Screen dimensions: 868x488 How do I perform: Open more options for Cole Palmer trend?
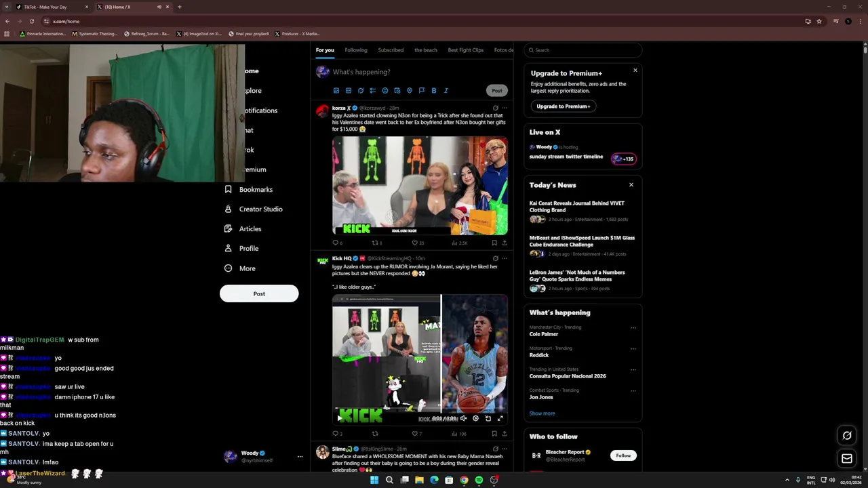tap(633, 328)
